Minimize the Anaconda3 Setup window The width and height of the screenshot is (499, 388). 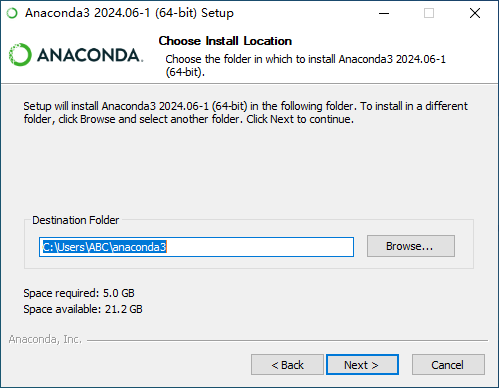(x=384, y=13)
